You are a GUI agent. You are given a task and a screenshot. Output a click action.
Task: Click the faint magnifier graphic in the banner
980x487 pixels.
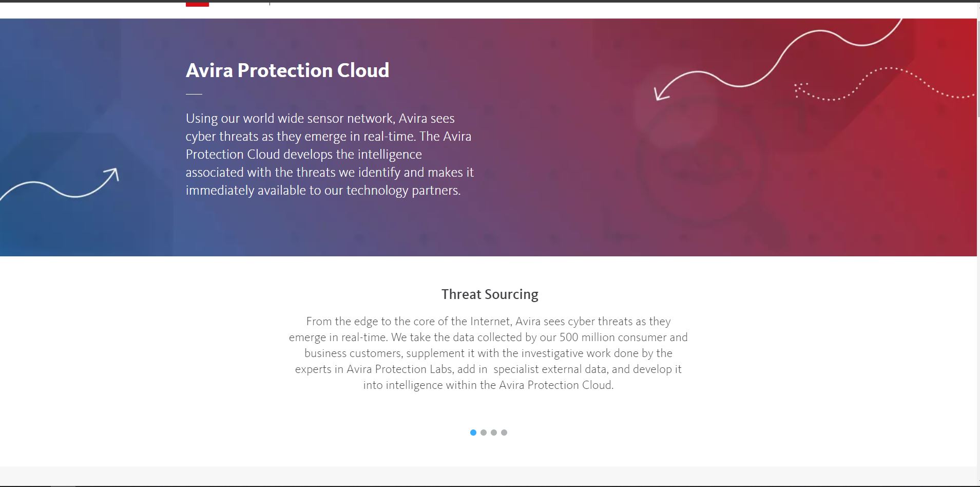(x=703, y=170)
